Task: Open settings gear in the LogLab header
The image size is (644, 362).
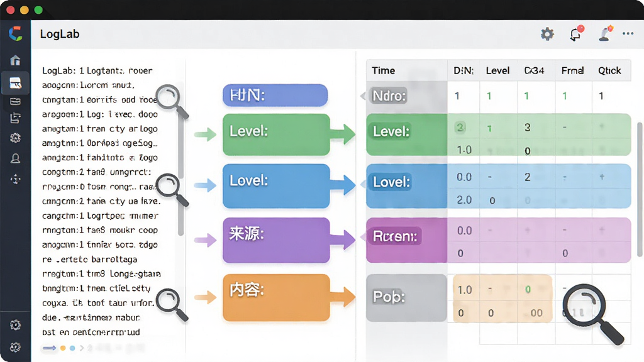Action: (547, 34)
